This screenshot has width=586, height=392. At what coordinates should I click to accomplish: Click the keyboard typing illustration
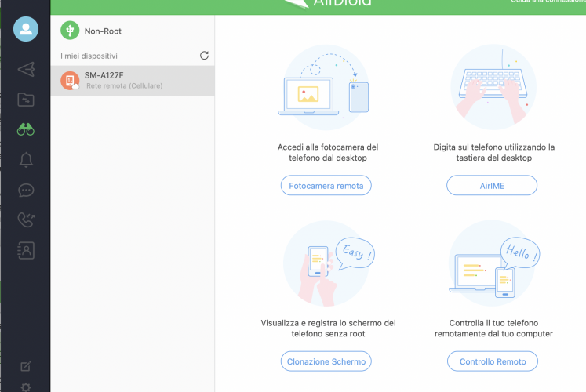click(x=493, y=86)
